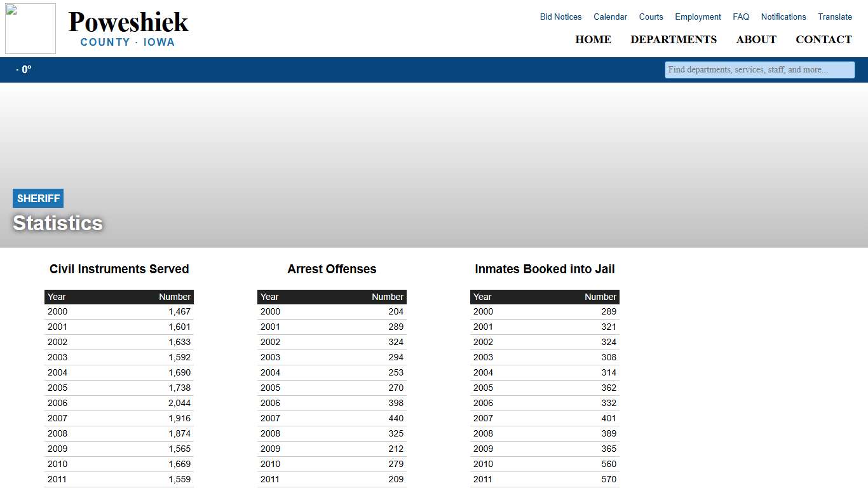This screenshot has width=868, height=488.
Task: Open the CONTACT page
Action: [824, 39]
